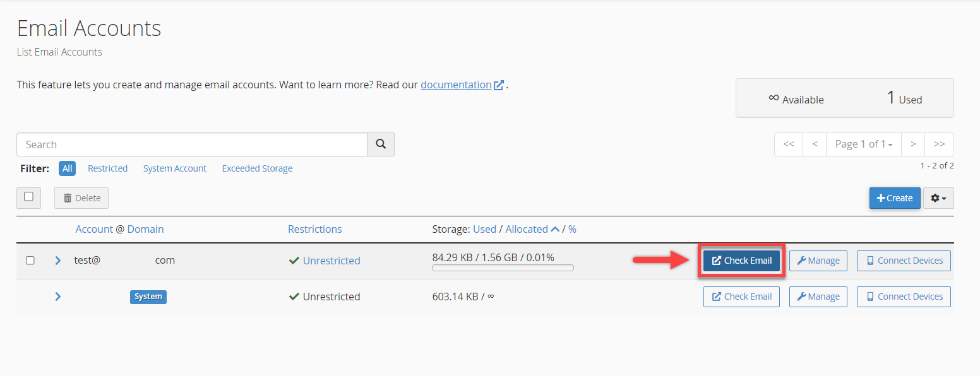The width and height of the screenshot is (980, 376).
Task: Open the gear settings dropdown
Action: click(x=938, y=197)
